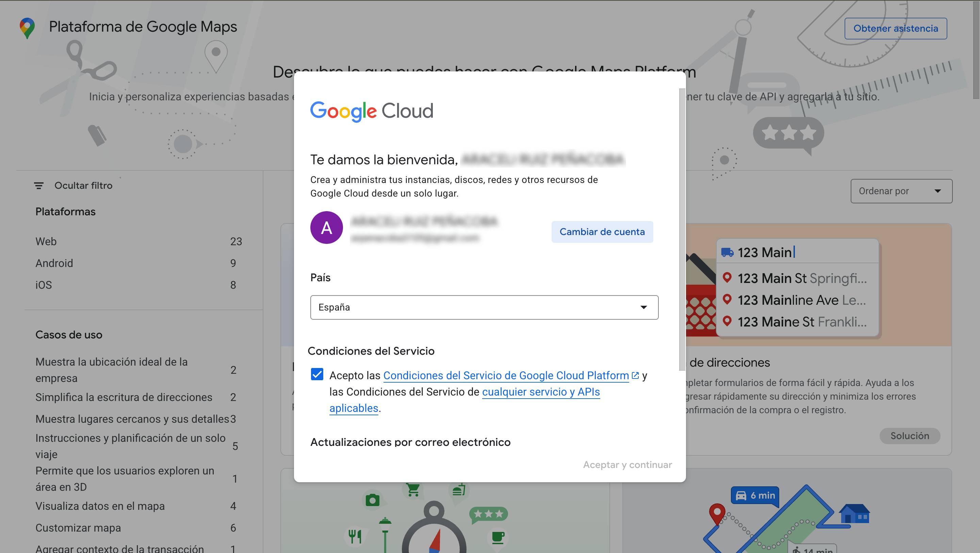
Task: Click Plataforma de Google Maps title
Action: (x=143, y=27)
